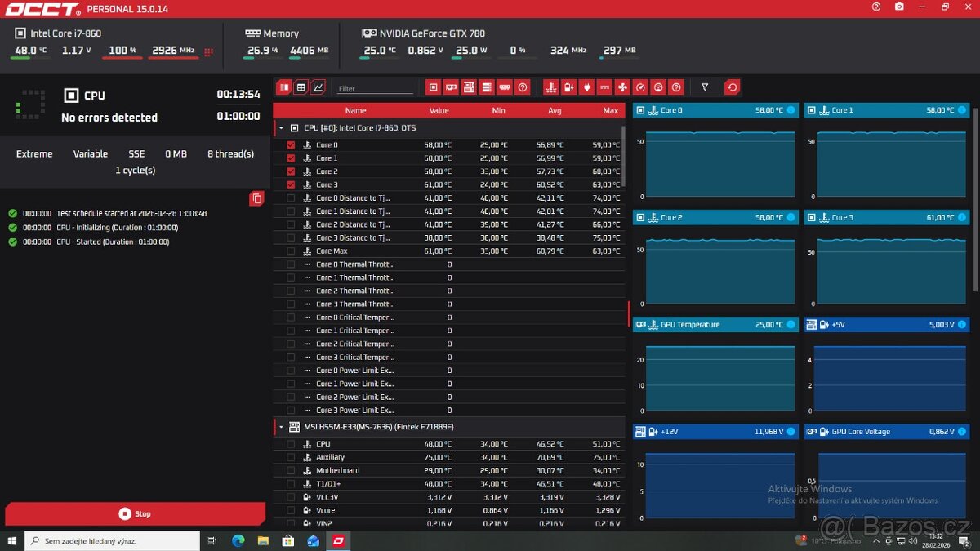Click in the sensor Filter field

pyautogui.click(x=375, y=88)
